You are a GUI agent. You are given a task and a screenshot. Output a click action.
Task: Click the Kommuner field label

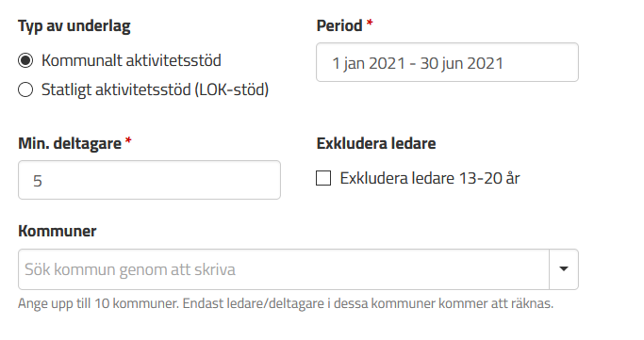tap(58, 231)
